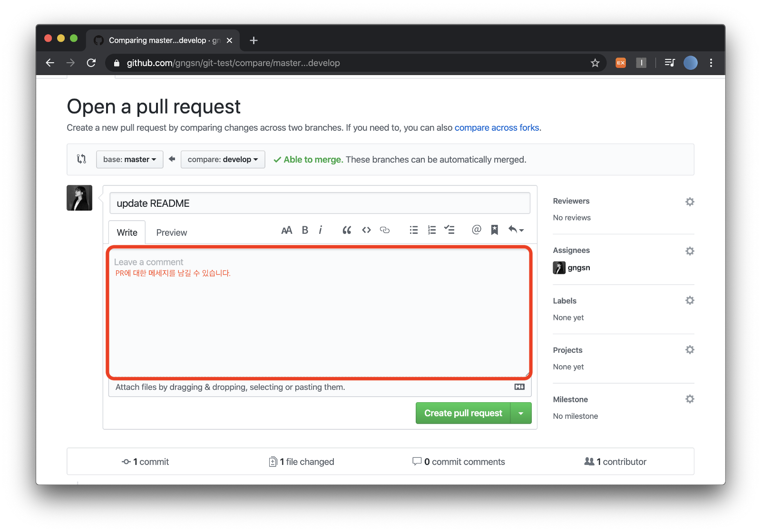View the 1 commit tab
The image size is (761, 532).
[x=145, y=462]
